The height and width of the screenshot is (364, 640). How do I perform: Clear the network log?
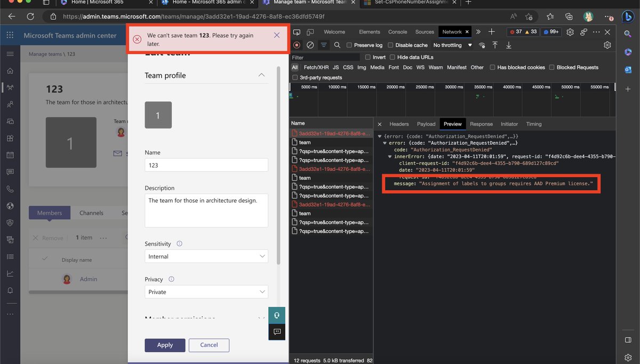(x=310, y=45)
